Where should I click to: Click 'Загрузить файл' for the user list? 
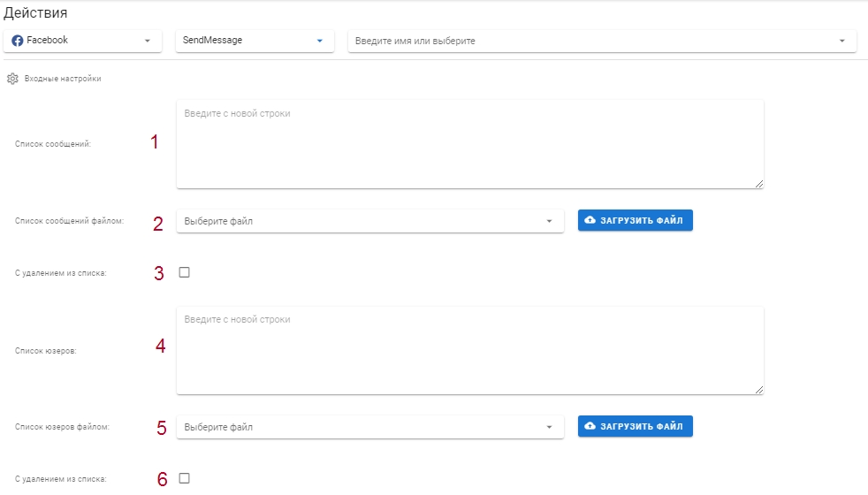(x=635, y=426)
